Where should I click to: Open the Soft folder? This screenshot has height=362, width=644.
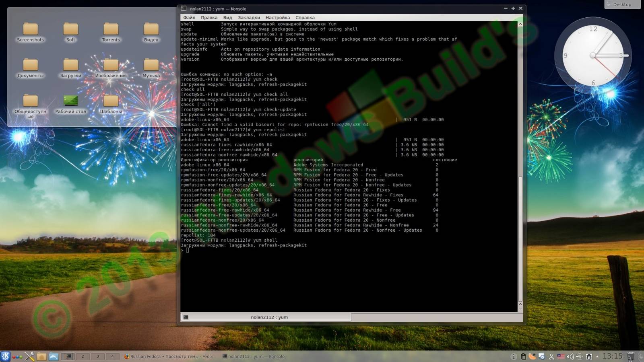point(70,32)
